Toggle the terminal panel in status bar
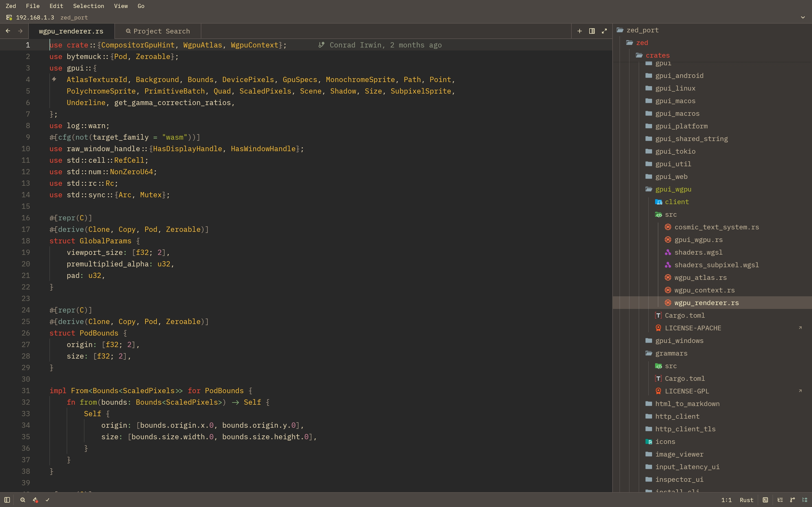 coord(765,500)
